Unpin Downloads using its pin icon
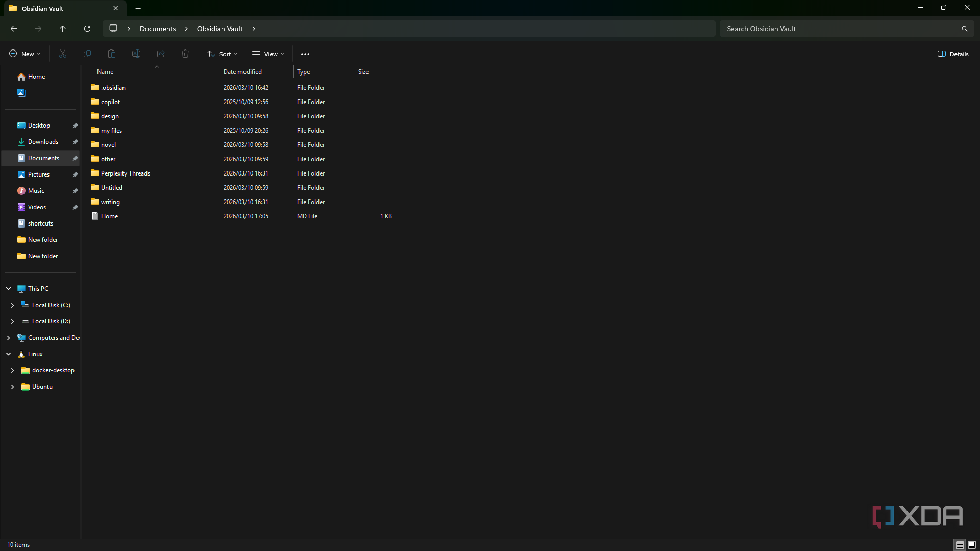Viewport: 980px width, 551px height. coord(76,142)
